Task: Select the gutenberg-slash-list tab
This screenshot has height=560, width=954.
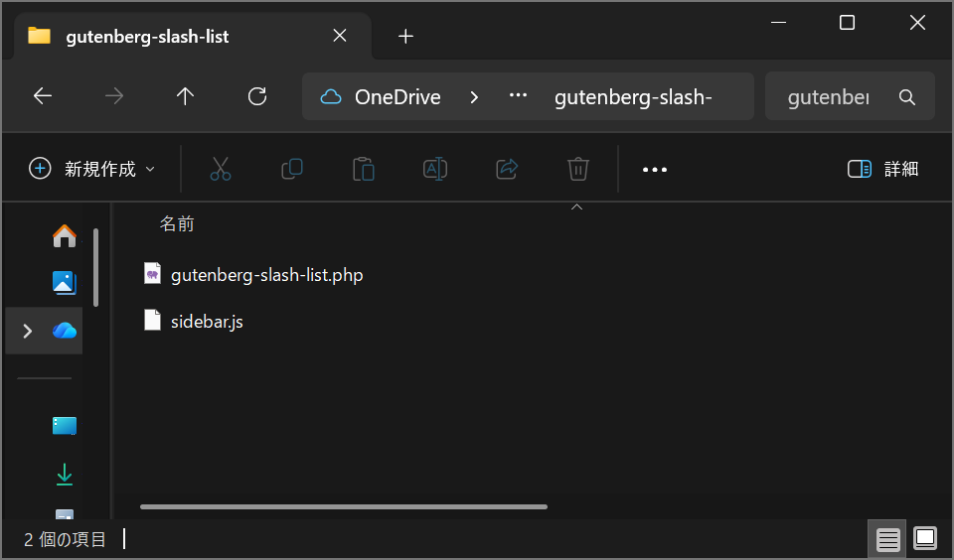Action: [147, 37]
